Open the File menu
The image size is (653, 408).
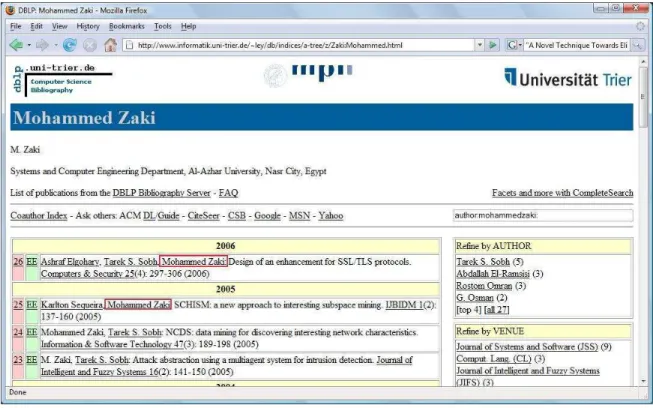click(x=15, y=26)
